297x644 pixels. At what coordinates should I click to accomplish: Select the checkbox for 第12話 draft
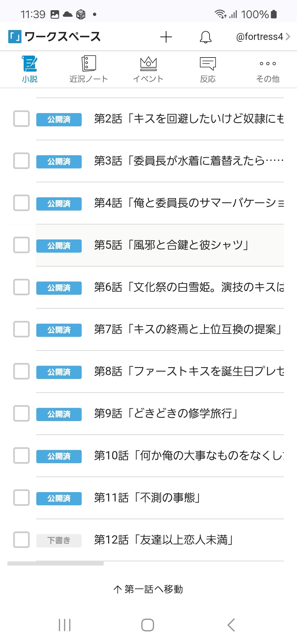pos(21,540)
